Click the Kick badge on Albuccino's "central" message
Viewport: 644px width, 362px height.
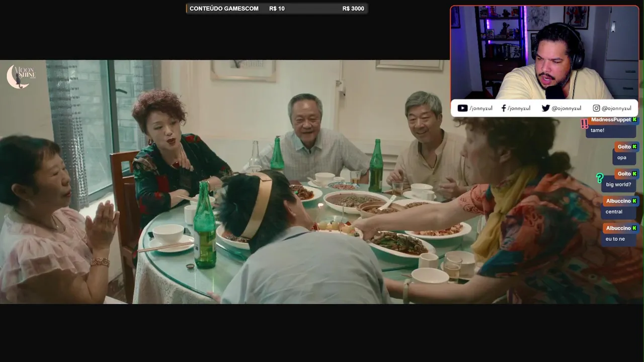click(634, 201)
